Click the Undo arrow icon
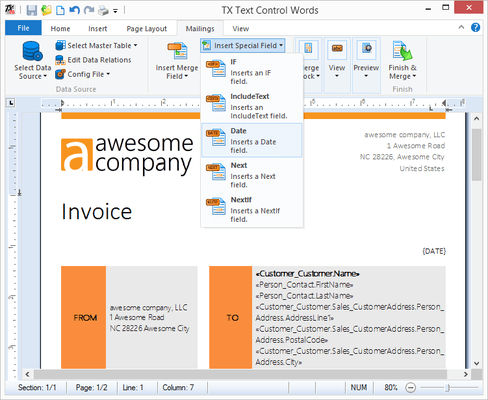 pos(74,10)
